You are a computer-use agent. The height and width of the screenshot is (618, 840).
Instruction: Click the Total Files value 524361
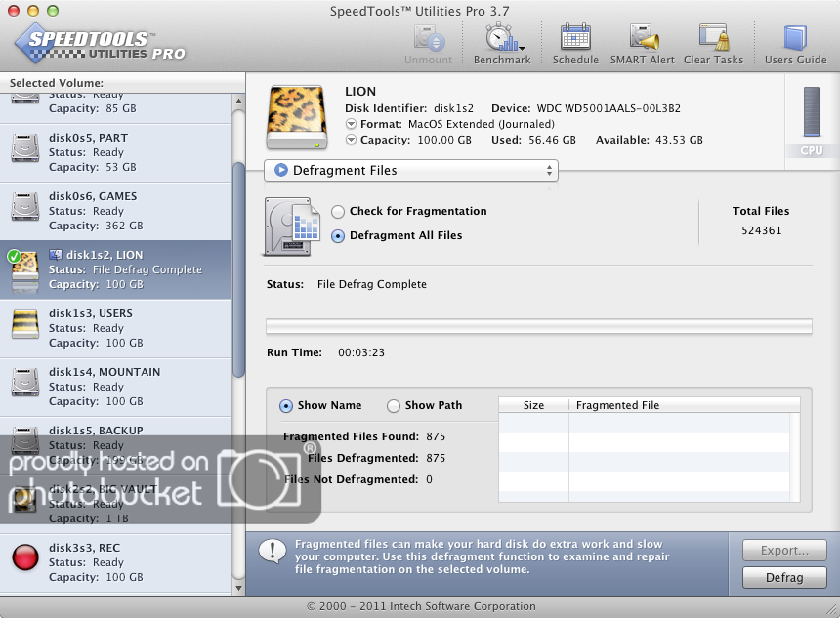[761, 230]
